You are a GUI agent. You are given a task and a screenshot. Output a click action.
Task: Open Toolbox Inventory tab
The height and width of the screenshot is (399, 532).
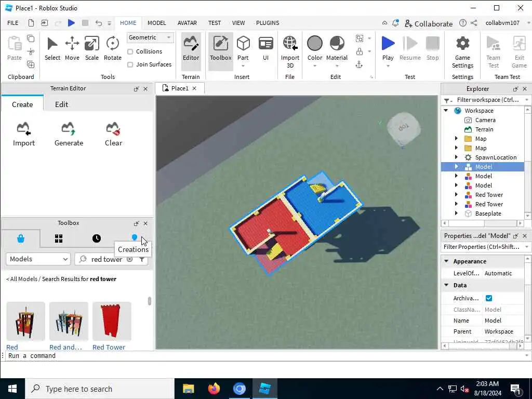click(59, 238)
